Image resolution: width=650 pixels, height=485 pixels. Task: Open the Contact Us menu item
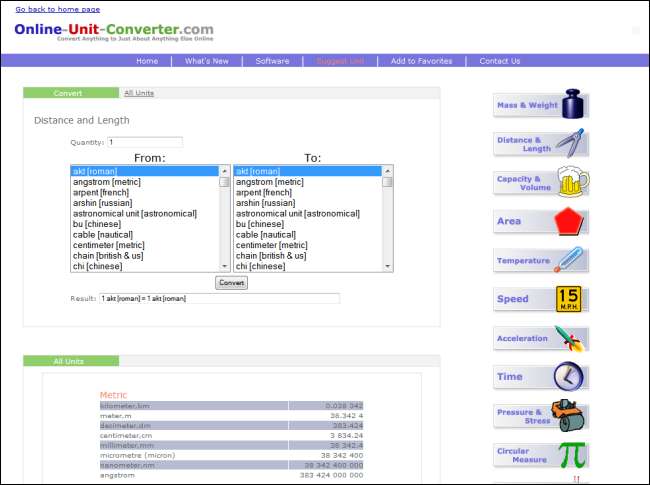[x=500, y=61]
